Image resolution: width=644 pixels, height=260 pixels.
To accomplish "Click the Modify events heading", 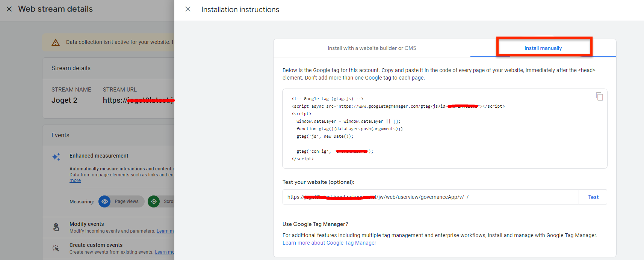I will 86,224.
